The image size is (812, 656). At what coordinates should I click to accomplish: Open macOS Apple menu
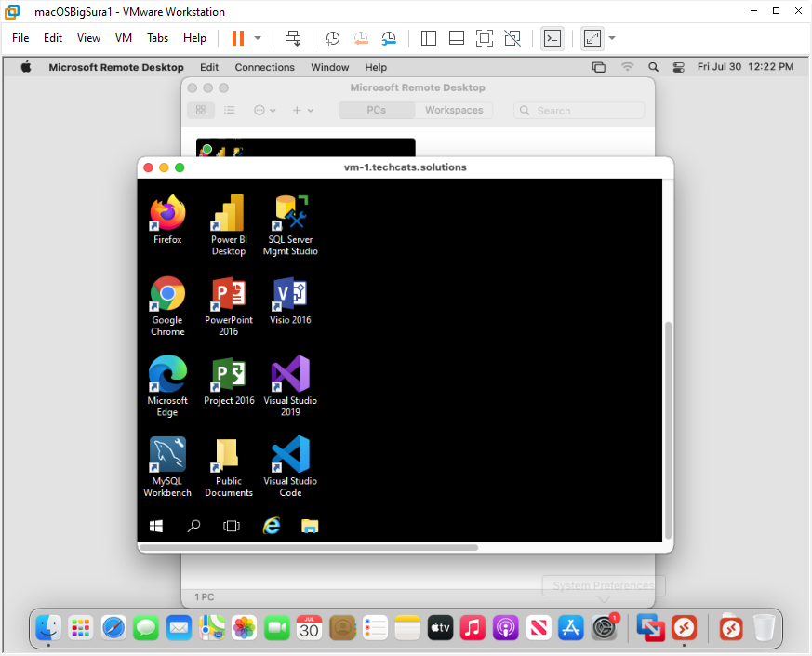(x=26, y=67)
